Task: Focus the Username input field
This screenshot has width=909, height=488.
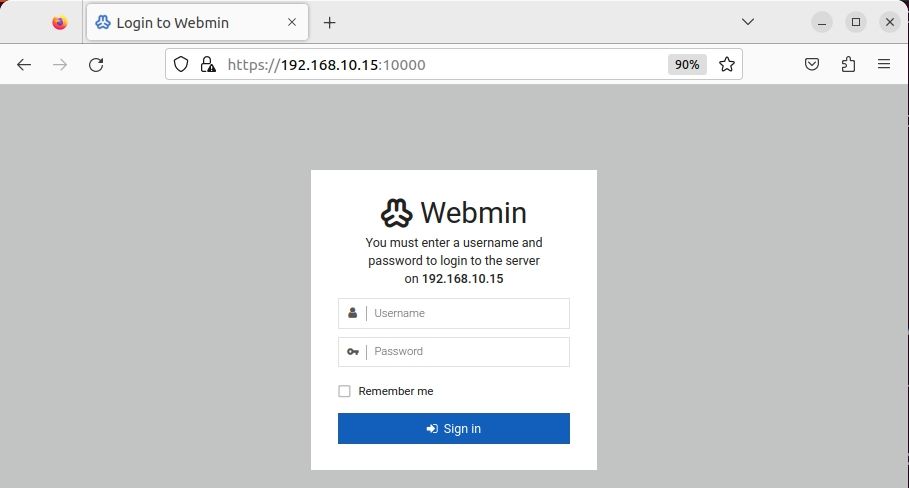Action: tap(454, 314)
